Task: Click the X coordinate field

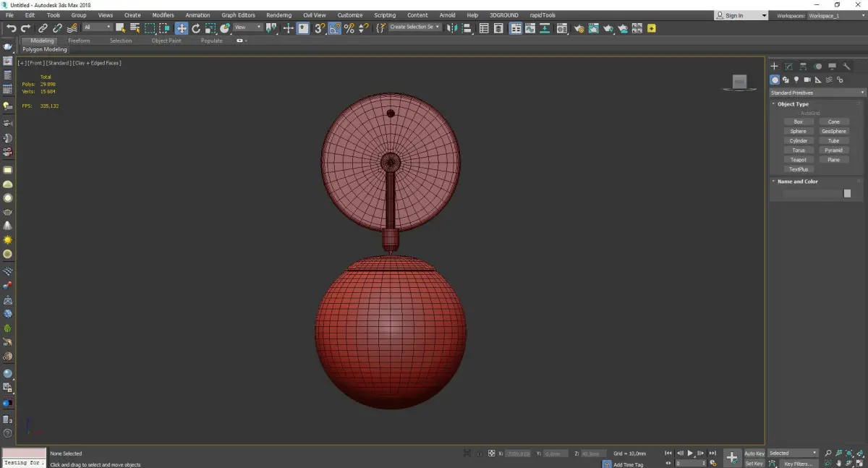Action: tap(517, 454)
